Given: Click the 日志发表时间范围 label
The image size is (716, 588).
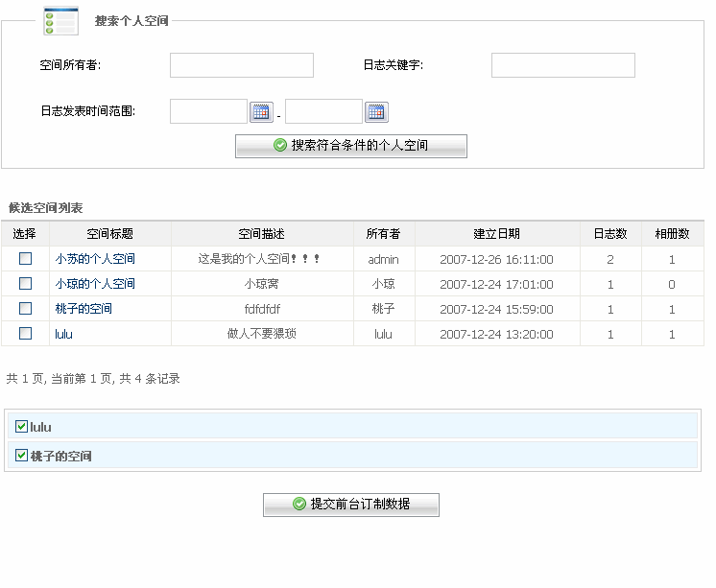Looking at the screenshot, I should [x=88, y=111].
